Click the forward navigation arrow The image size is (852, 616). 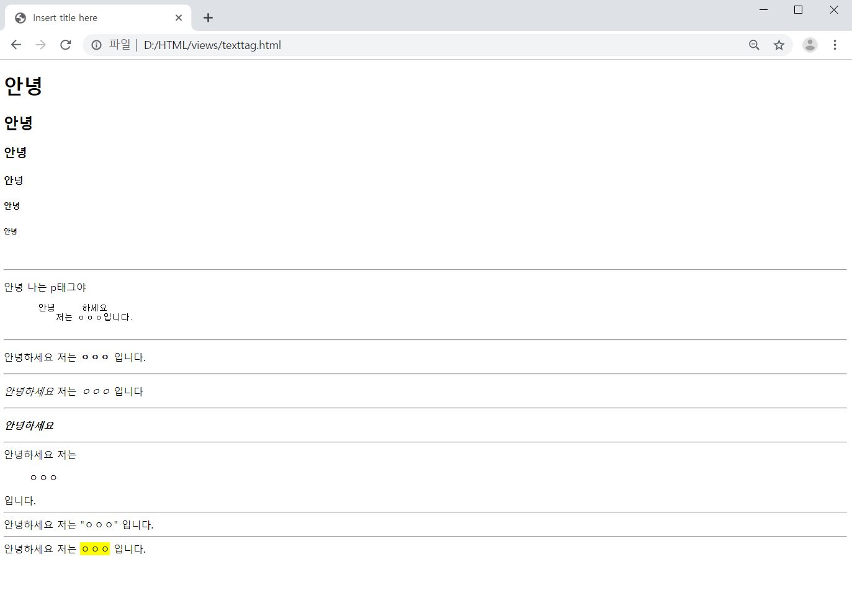pyautogui.click(x=40, y=45)
